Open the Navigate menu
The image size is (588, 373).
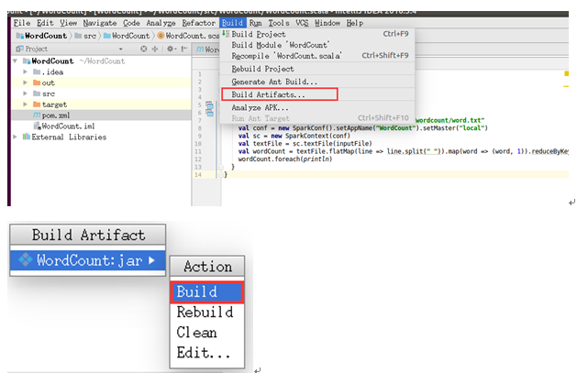(100, 23)
